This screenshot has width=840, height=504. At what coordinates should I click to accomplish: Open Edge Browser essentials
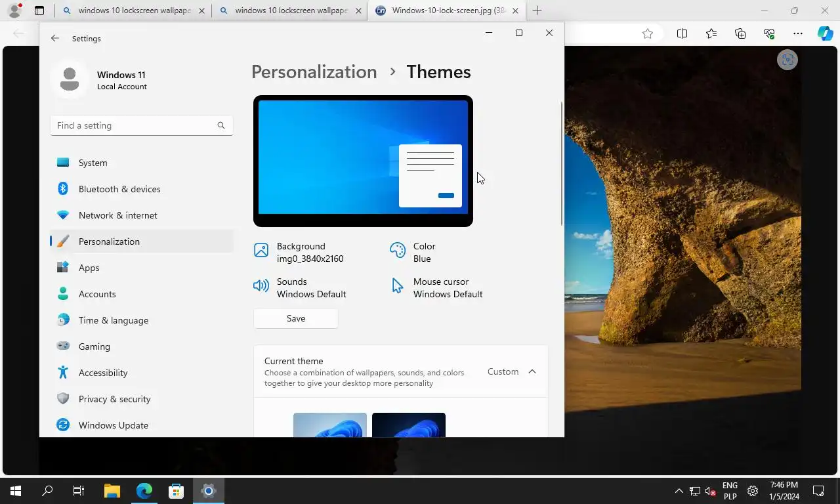(769, 34)
